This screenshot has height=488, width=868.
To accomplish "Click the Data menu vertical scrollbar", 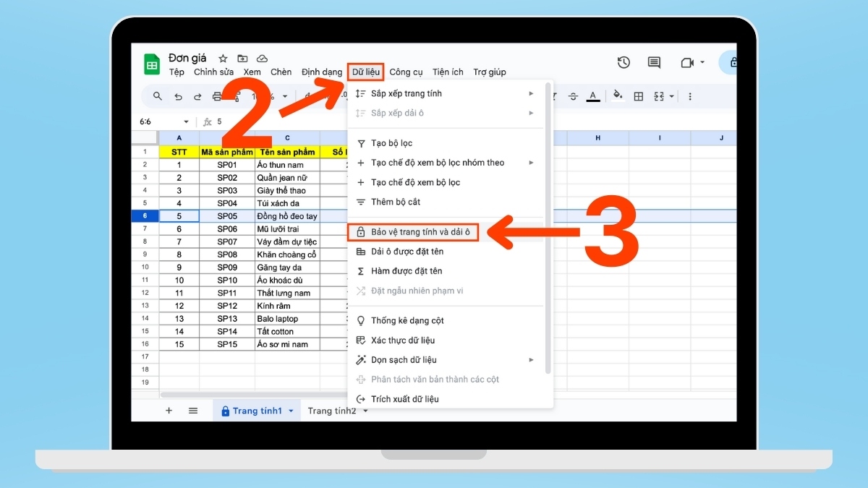I will click(x=548, y=228).
